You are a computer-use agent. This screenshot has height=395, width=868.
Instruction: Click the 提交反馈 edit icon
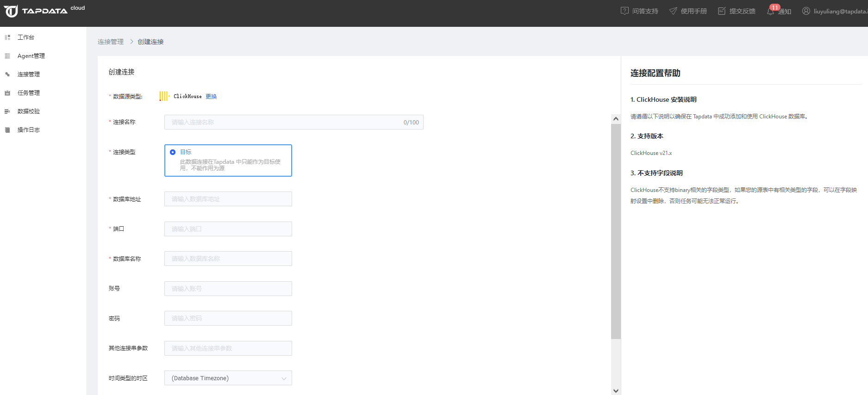(x=722, y=11)
